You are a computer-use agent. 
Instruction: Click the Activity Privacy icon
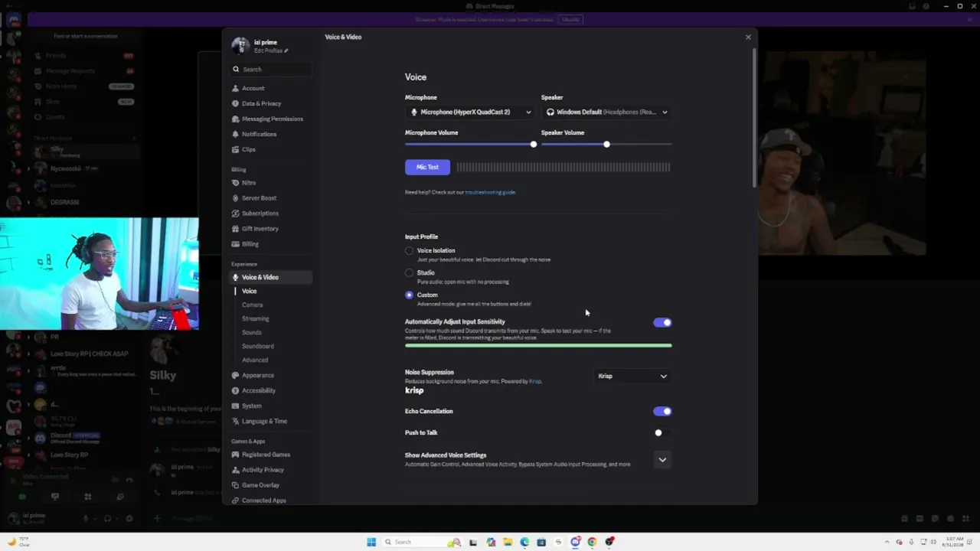pos(236,470)
